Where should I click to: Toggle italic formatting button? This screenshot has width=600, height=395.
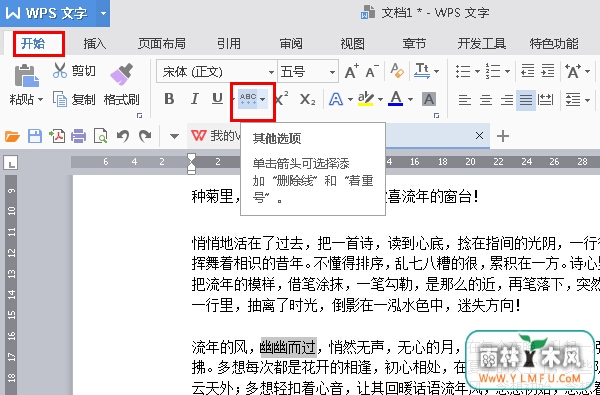tap(194, 100)
